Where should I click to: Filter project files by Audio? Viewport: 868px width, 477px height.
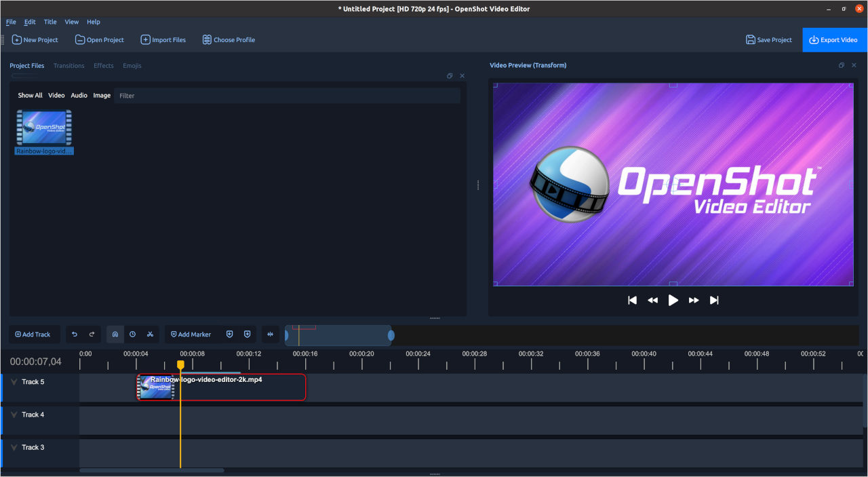point(79,95)
